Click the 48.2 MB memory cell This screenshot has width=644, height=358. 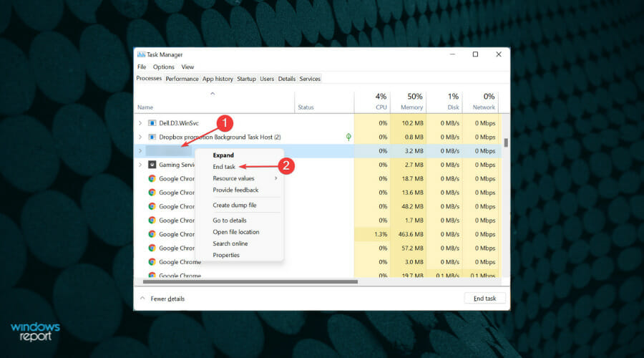pyautogui.click(x=409, y=206)
